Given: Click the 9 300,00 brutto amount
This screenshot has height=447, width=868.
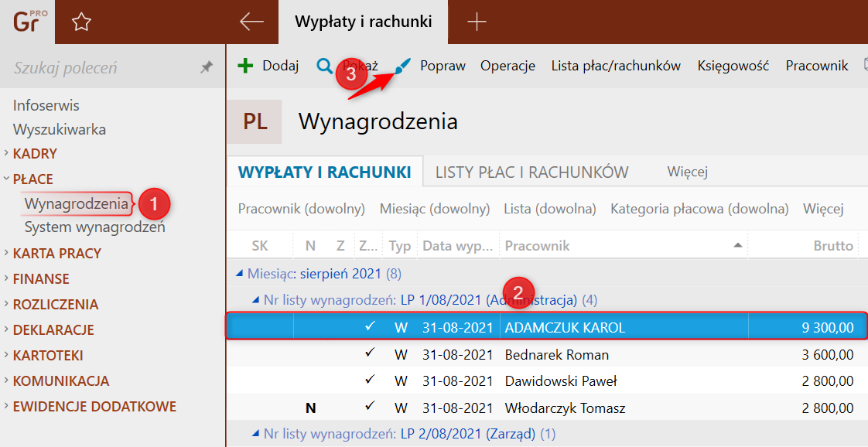Looking at the screenshot, I should 828,327.
